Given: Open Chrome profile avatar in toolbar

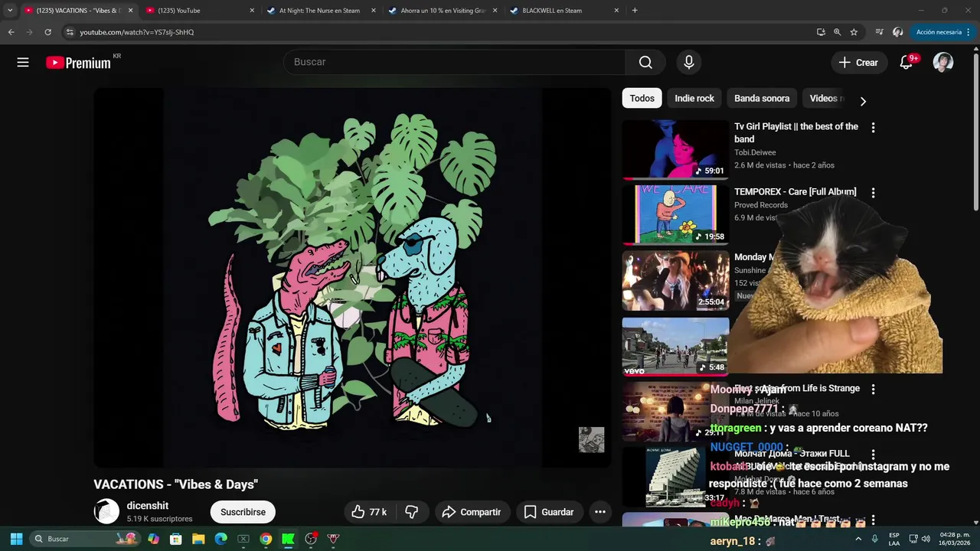Looking at the screenshot, I should pos(898,32).
